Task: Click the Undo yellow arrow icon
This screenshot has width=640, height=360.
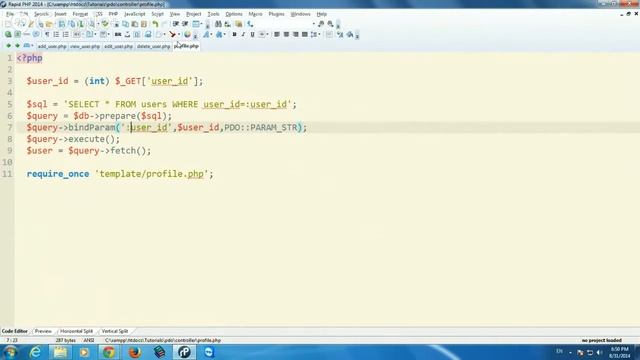Action: tap(155, 24)
